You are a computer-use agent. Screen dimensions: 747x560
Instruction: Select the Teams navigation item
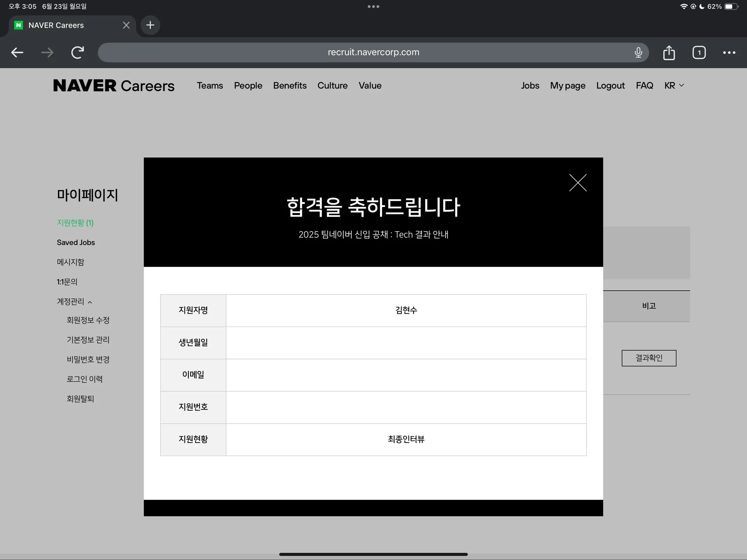210,86
